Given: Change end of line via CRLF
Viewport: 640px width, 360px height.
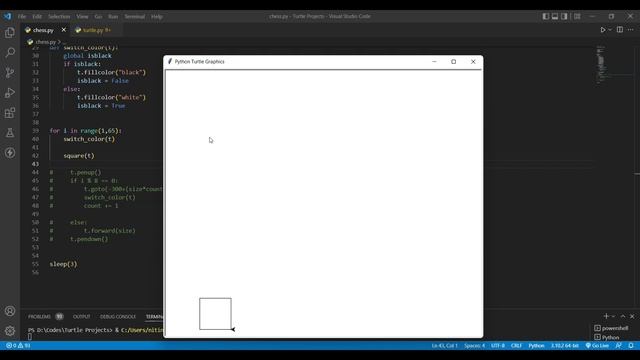Looking at the screenshot, I should click(x=516, y=346).
